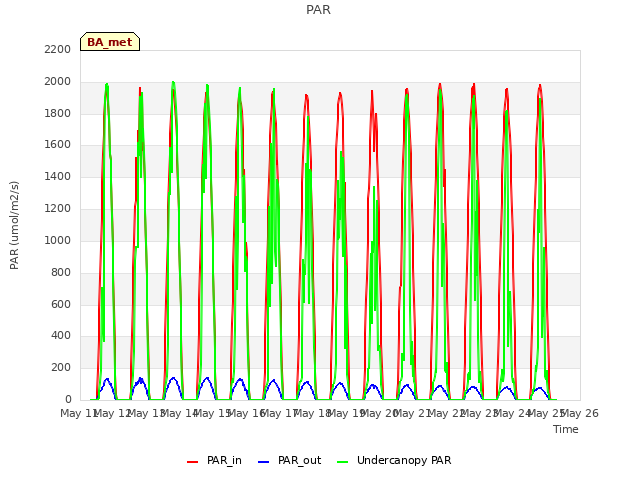Click the 1200 y-axis tick label
640x480 pixels.
[58, 209]
